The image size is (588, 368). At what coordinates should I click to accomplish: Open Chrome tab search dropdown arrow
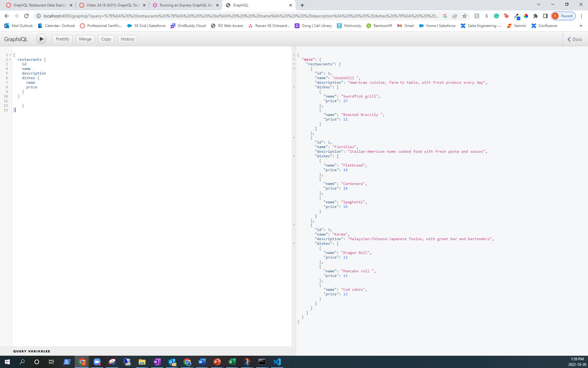(x=539, y=5)
